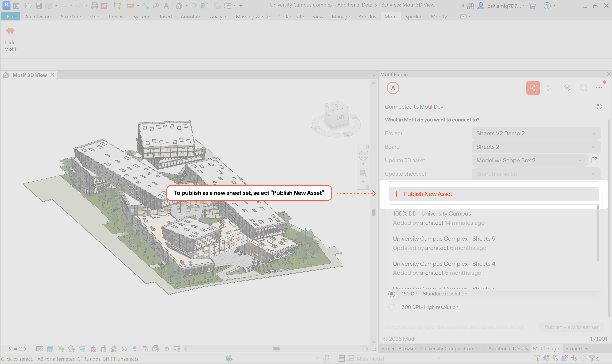Screen dimensions: 612x364
Task: Open the Architecture ribbon tab
Action: pos(39,16)
